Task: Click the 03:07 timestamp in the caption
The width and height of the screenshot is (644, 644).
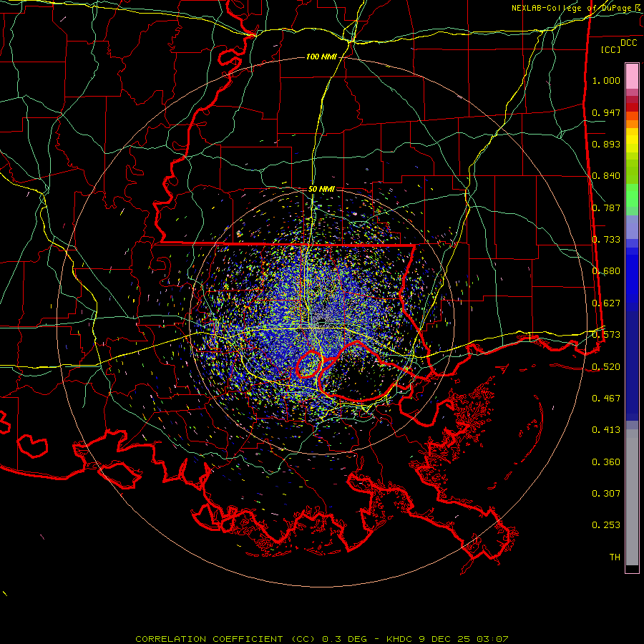Action: point(492,639)
